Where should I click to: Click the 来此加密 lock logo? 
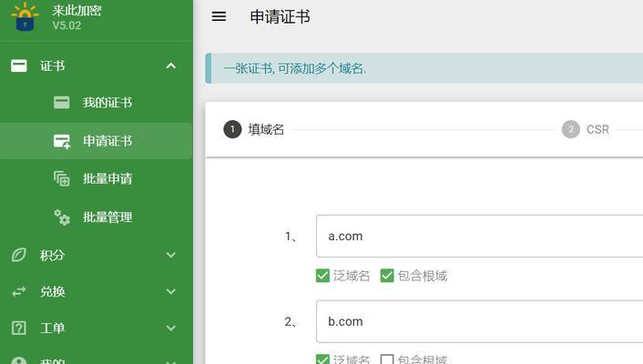point(25,16)
